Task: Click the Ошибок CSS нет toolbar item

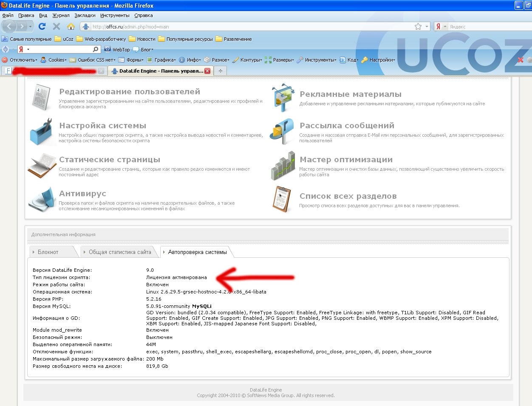Action: [92, 60]
